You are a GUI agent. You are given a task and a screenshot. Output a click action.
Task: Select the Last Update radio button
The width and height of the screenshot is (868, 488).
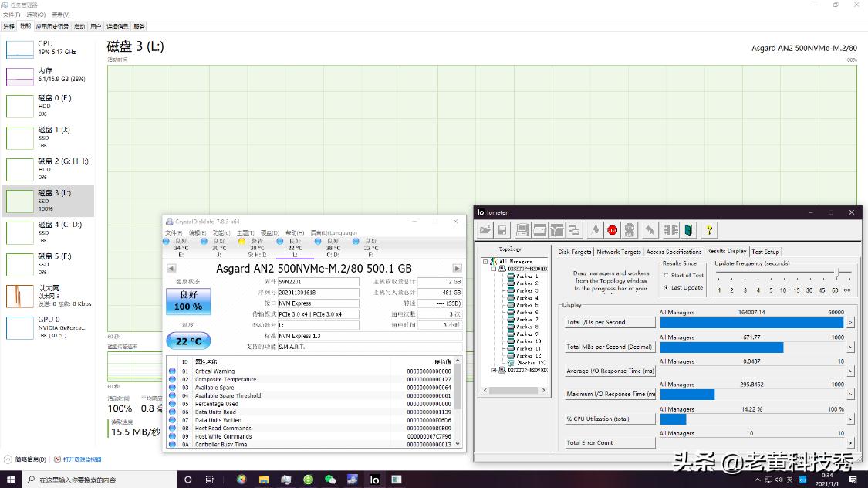(667, 287)
